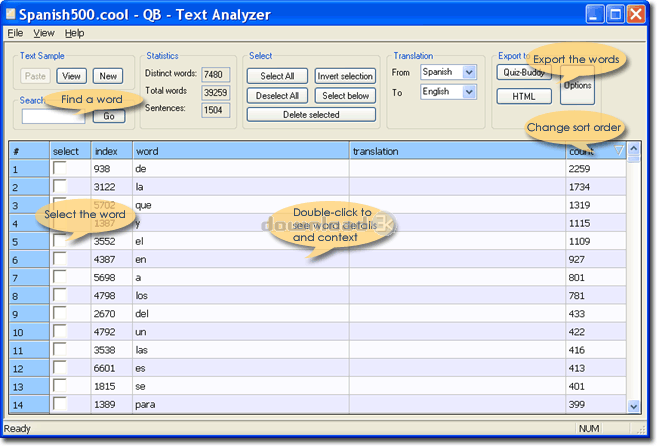The image size is (658, 446).
Task: Click Select All button
Action: [x=277, y=76]
